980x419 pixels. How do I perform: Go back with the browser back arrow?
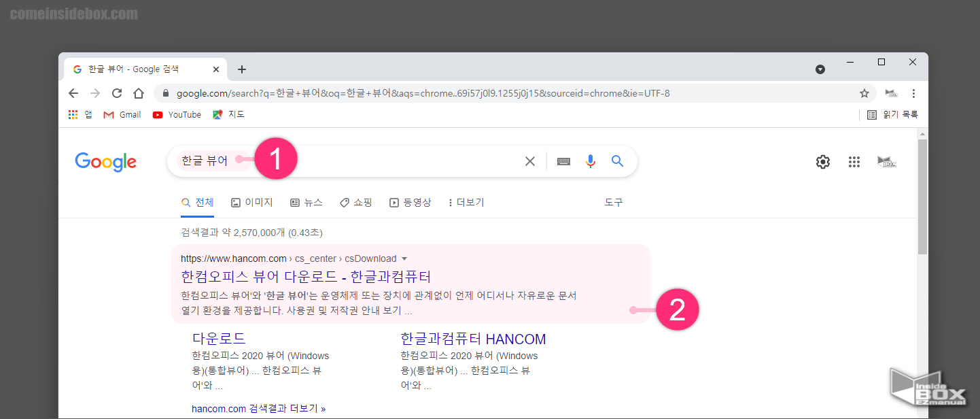pyautogui.click(x=73, y=93)
